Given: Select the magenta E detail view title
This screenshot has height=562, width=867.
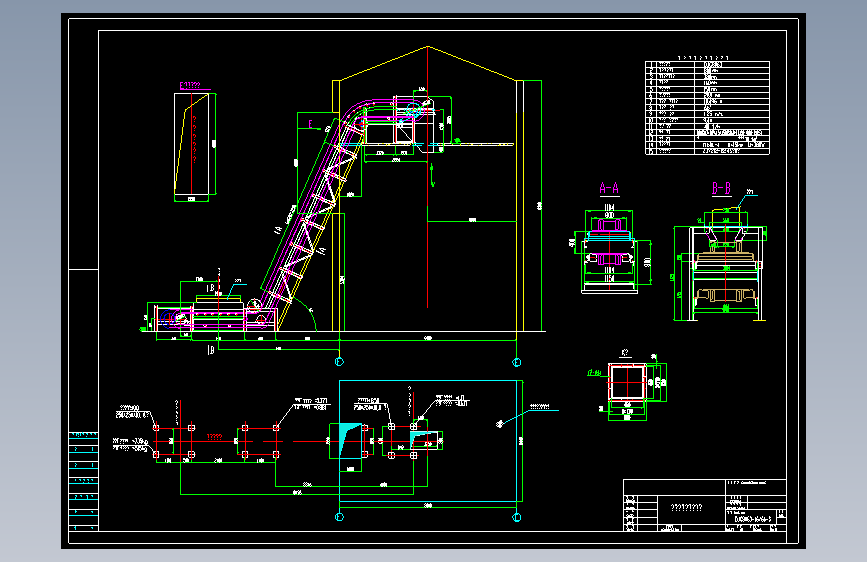Looking at the screenshot, I should 190,85.
